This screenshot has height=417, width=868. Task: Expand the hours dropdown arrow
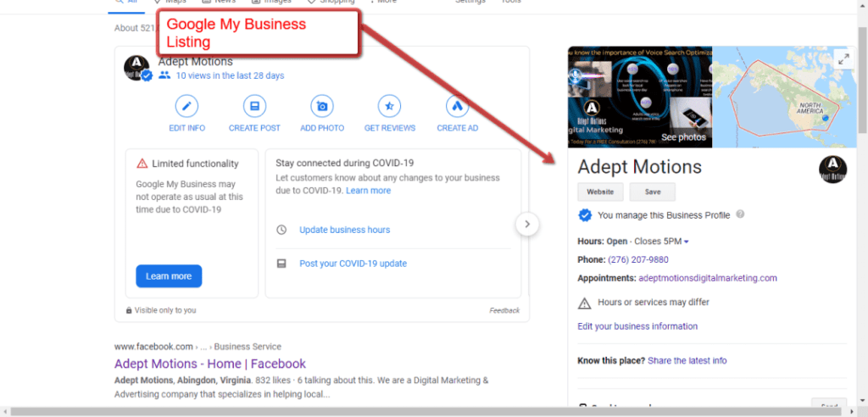tap(687, 242)
